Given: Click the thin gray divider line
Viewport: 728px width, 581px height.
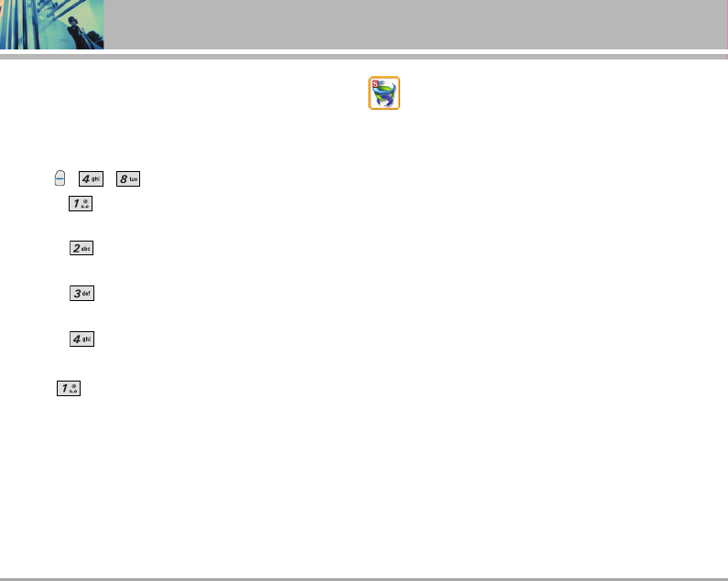Looking at the screenshot, I should 364,57.
